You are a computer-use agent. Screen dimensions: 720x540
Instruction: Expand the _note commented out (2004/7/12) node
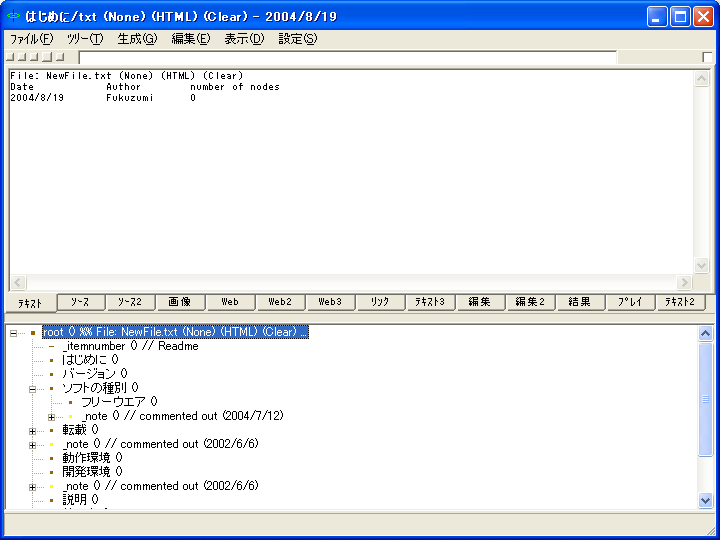tap(52, 416)
